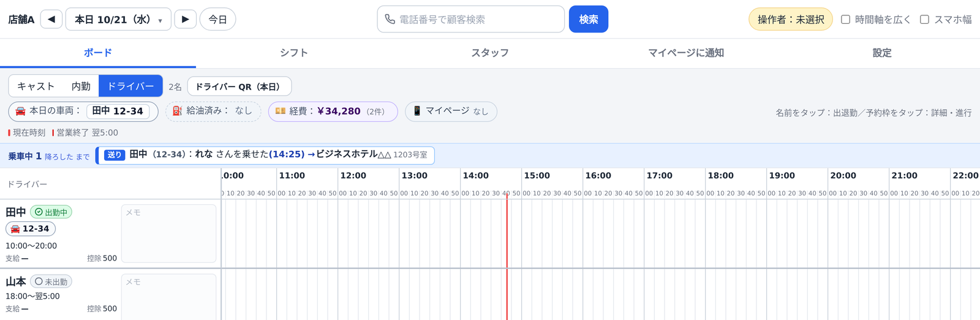This screenshot has height=320, width=980.
Task: Select the キャスト segment
Action: point(36,86)
